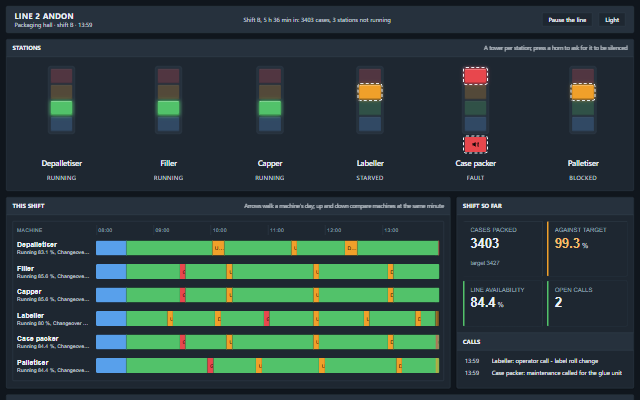This screenshot has width=640, height=400.
Task: Click the Filler's dim blue lamp
Action: (x=168, y=124)
